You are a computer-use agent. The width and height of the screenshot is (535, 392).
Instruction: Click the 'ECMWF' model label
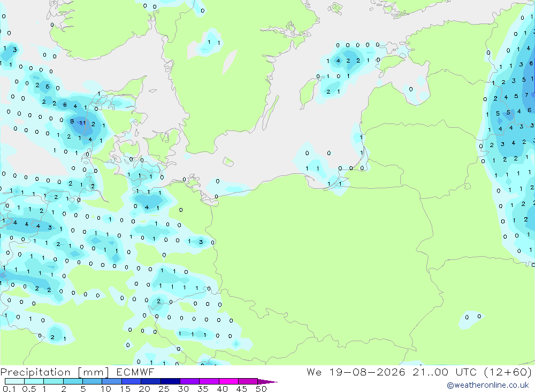click(135, 372)
